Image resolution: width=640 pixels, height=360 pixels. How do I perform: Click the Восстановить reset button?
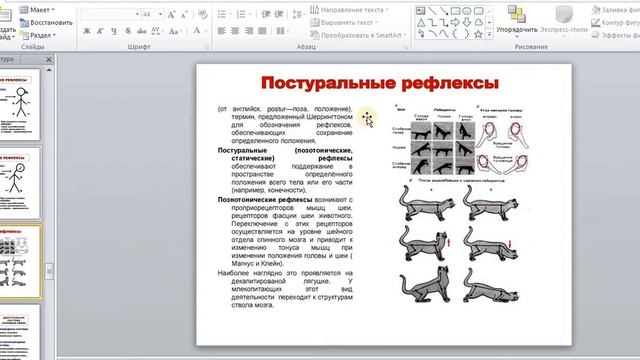tap(46, 22)
